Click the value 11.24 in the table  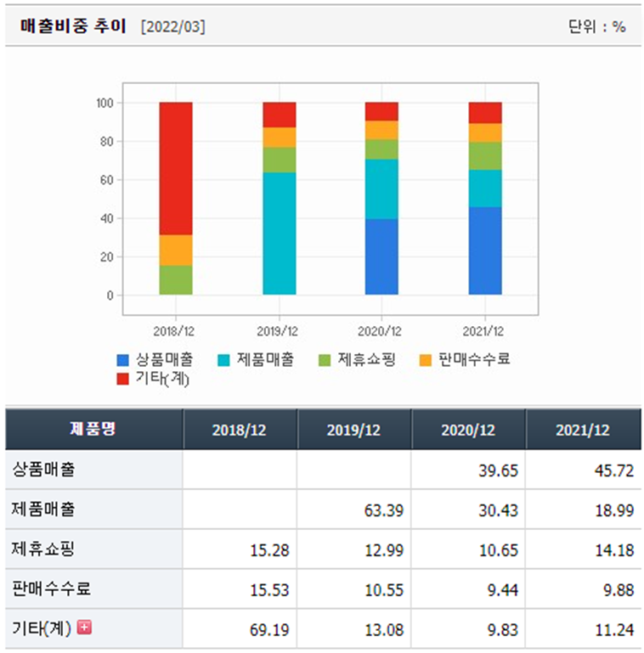614,630
